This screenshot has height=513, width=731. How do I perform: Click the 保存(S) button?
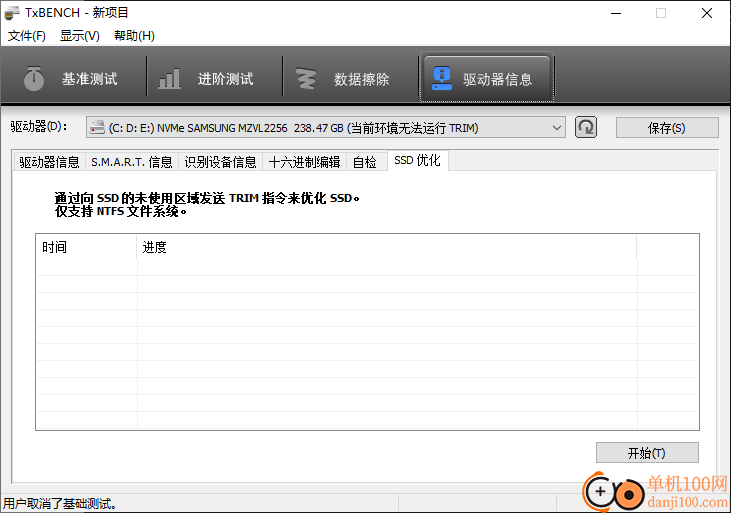(x=667, y=128)
